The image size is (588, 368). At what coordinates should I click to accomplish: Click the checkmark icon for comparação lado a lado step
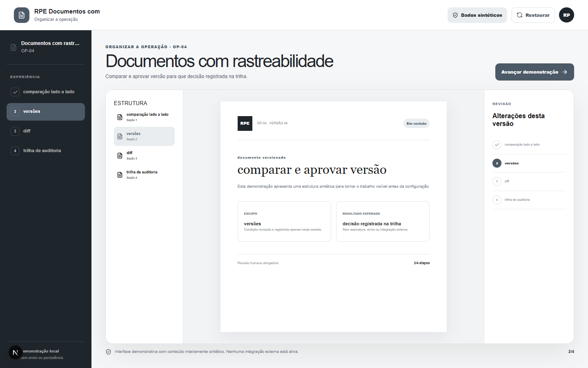click(x=15, y=92)
